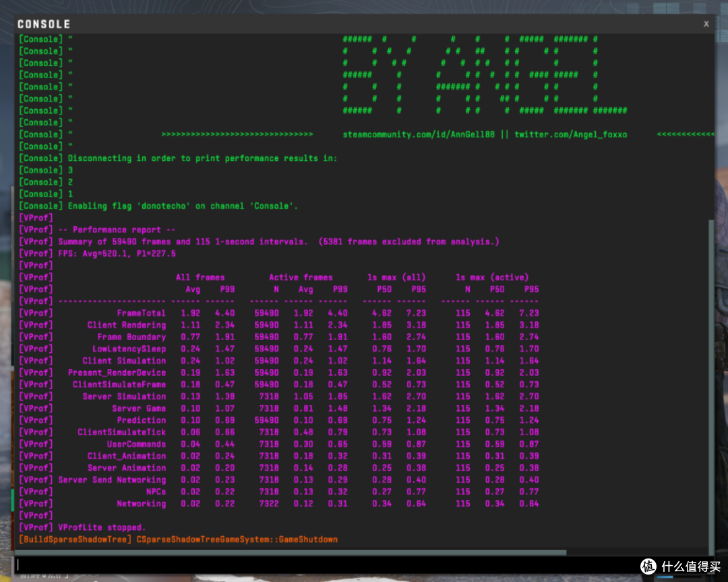Click the 'Server Animation' row label
Image resolution: width=728 pixels, height=582 pixels.
click(x=127, y=468)
